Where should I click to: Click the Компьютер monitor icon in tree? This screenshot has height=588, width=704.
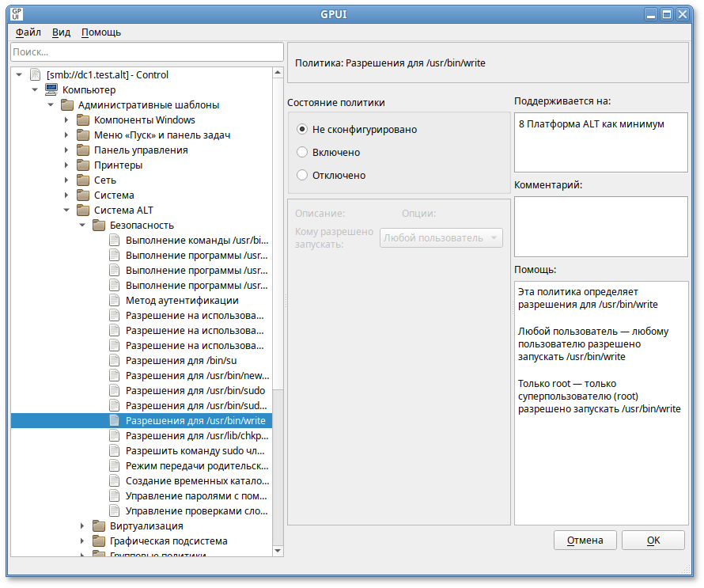pyautogui.click(x=51, y=90)
